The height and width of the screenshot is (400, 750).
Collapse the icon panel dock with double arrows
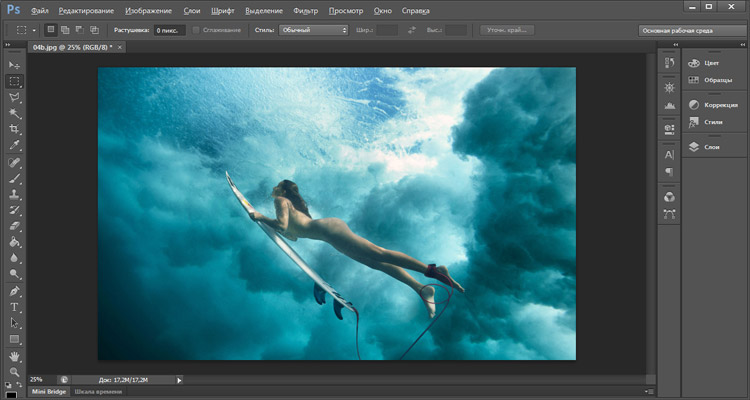pos(676,44)
